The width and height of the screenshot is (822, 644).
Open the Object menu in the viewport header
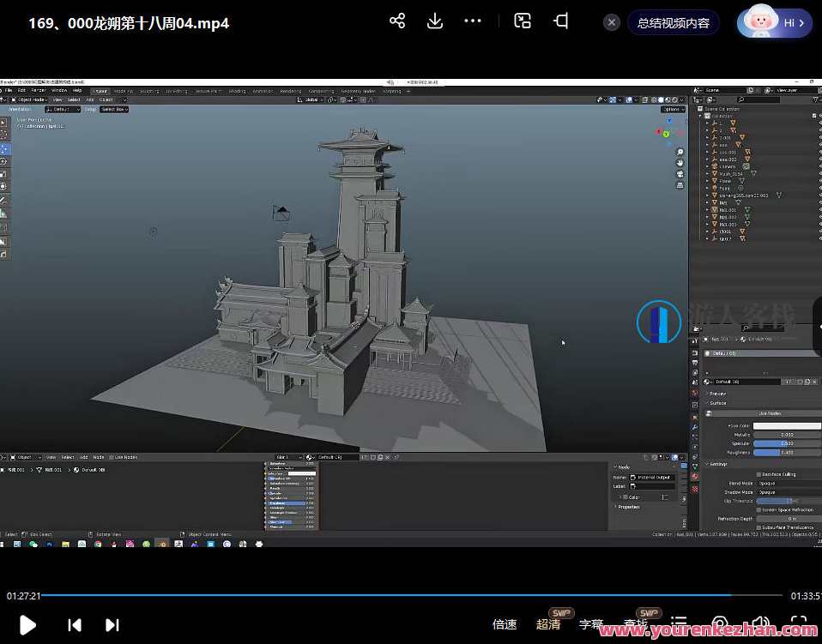tap(106, 99)
